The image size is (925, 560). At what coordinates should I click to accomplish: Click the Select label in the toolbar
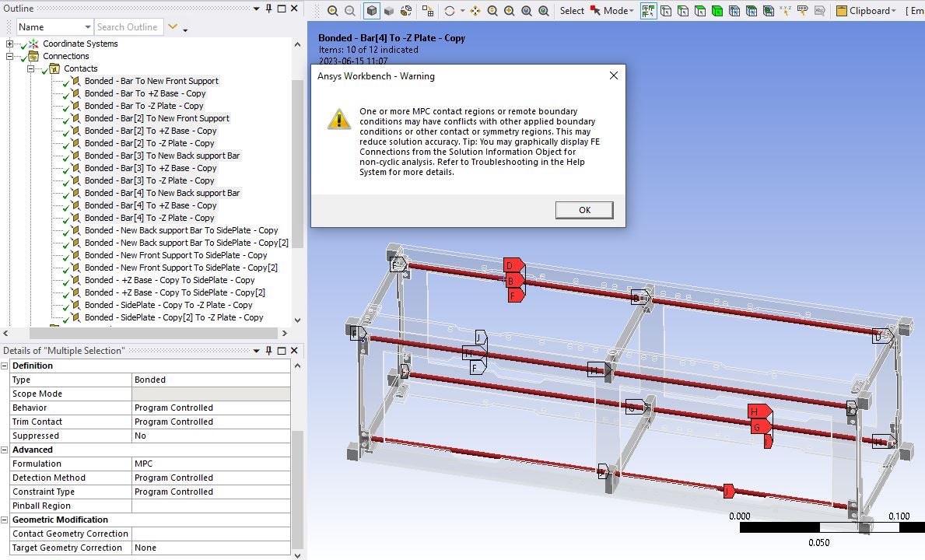tap(572, 11)
